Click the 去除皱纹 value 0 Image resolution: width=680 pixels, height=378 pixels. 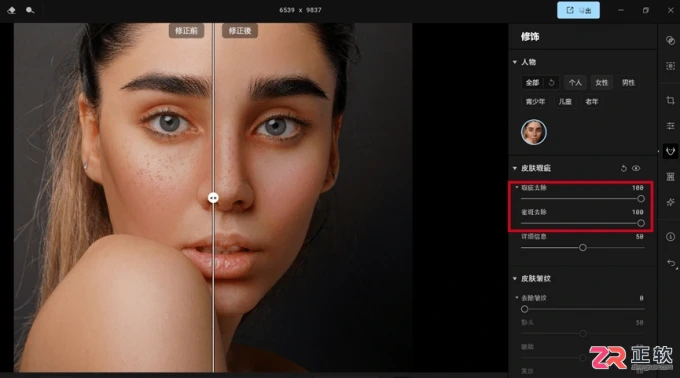click(x=641, y=298)
